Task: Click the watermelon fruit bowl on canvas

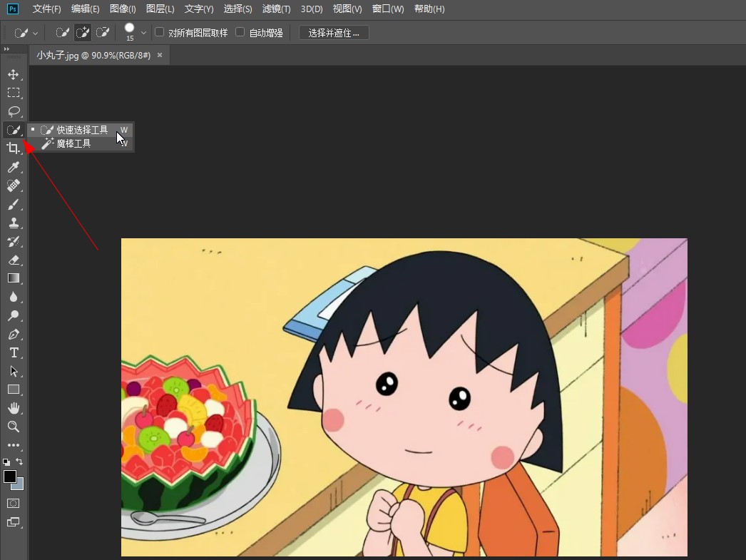Action: 190,433
